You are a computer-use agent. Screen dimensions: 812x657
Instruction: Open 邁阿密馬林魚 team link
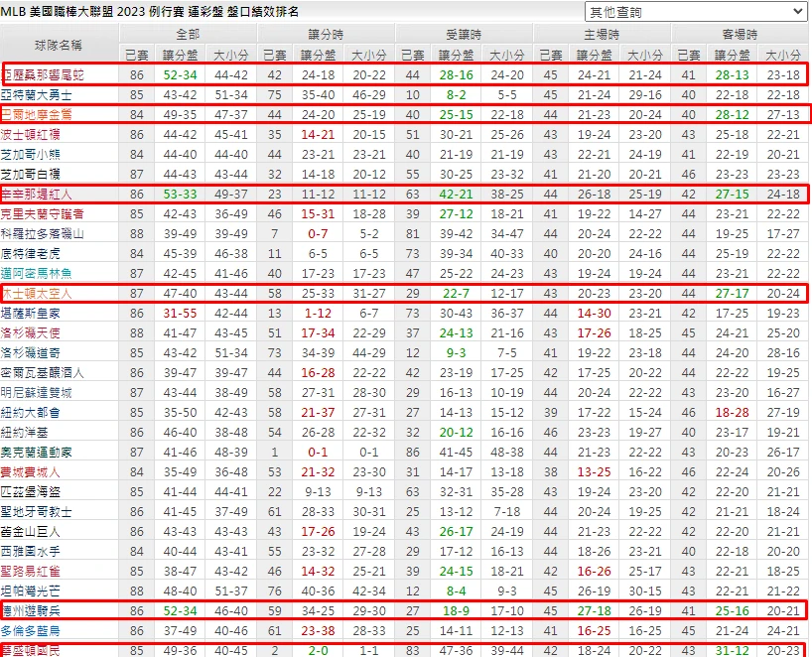(37, 273)
